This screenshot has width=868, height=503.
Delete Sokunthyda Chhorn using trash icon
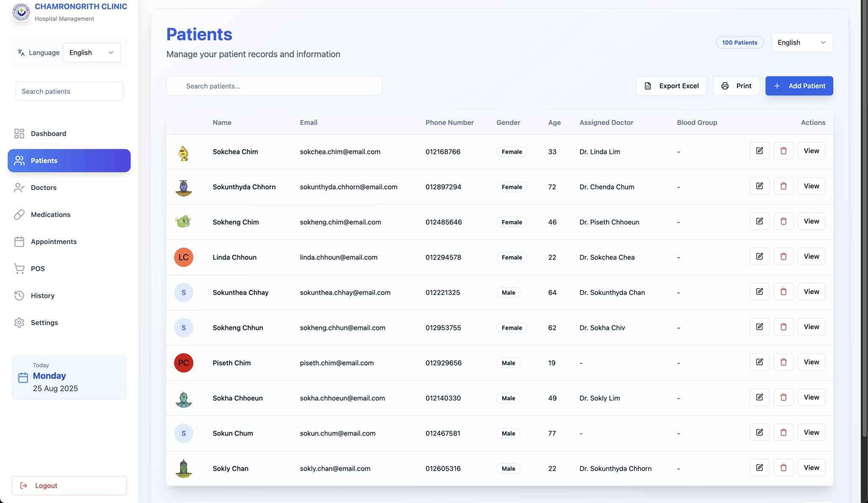tap(783, 186)
